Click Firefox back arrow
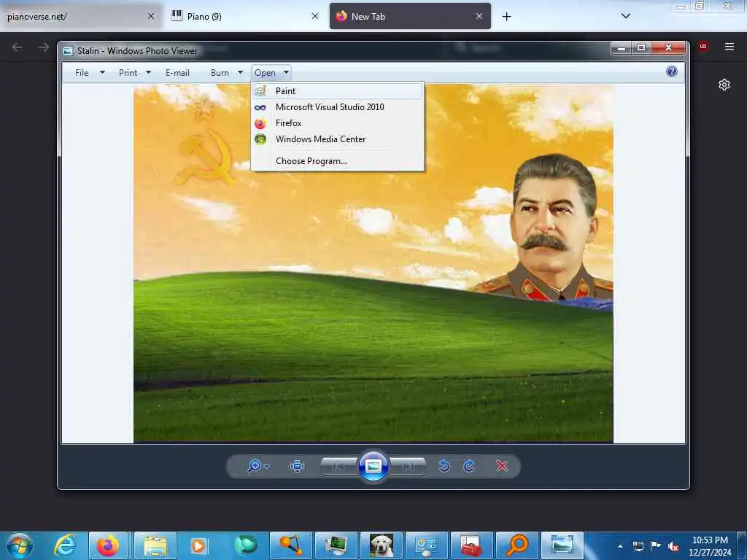Image resolution: width=747 pixels, height=560 pixels. pyautogui.click(x=18, y=47)
